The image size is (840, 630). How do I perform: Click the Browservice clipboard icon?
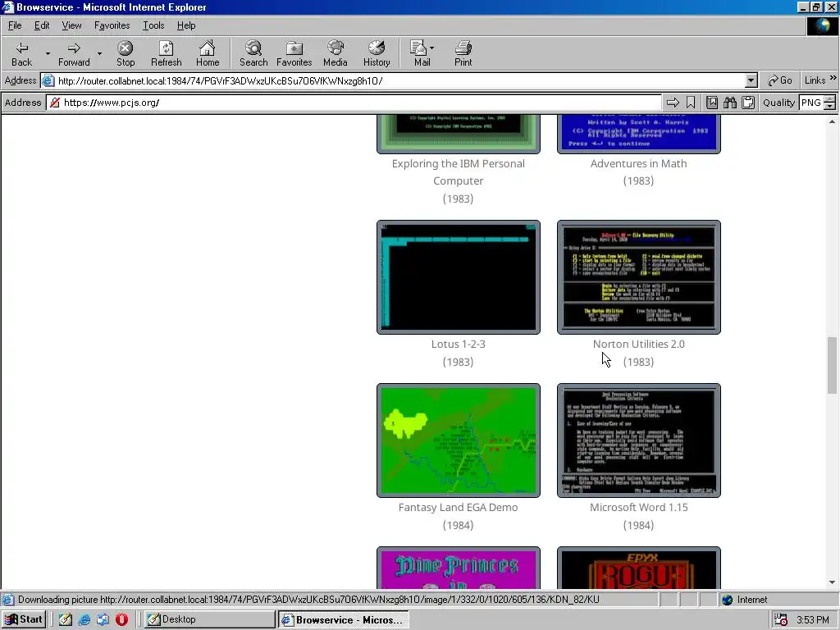pyautogui.click(x=748, y=103)
